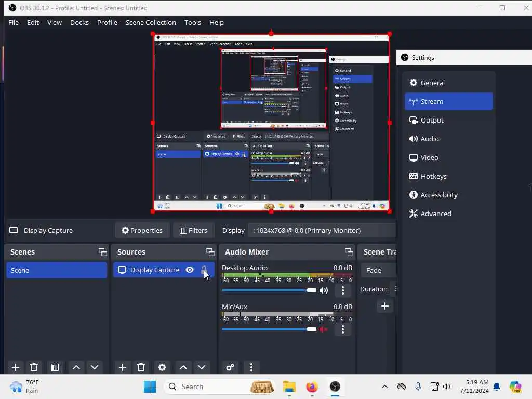Open the Docks menu
The width and height of the screenshot is (532, 399).
pos(79,22)
